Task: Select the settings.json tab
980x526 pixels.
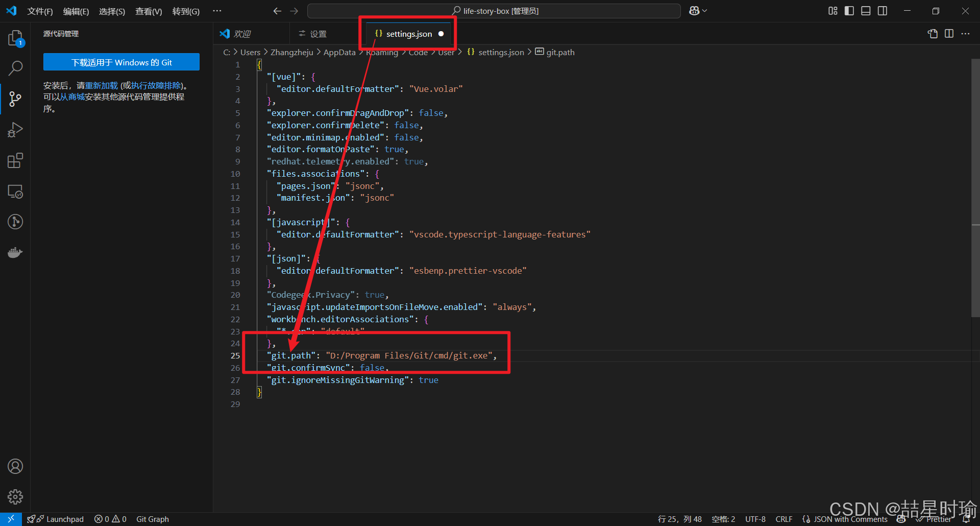Action: pos(409,34)
